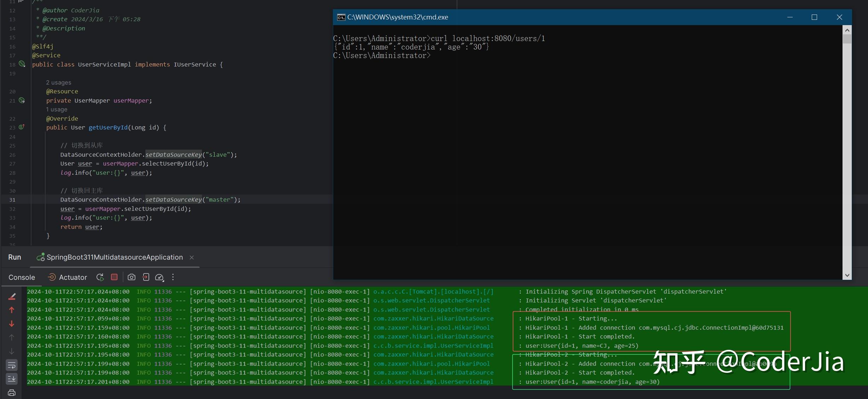Rerun the SpringBoot311MultidatasourceApplication

pos(100,277)
